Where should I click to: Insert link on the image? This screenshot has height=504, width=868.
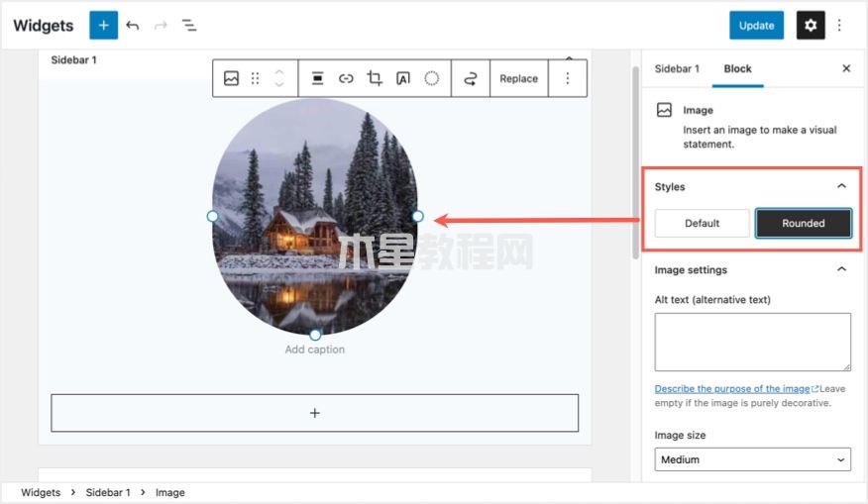click(346, 78)
